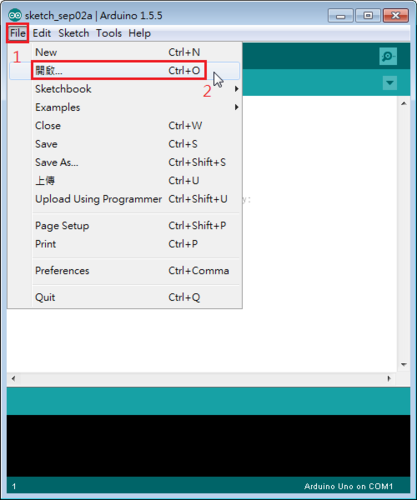Click the Arduino logo in title bar

coord(15,15)
